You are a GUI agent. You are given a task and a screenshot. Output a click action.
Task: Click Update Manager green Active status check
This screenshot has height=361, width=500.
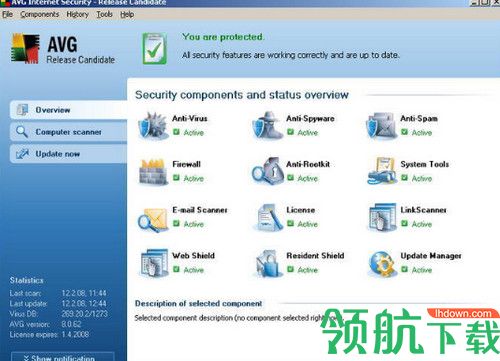pyautogui.click(x=404, y=269)
